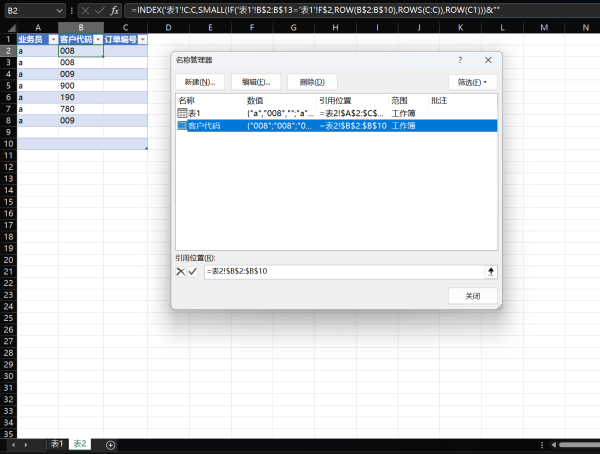Open the 客户代码 column filter dropdown
Screen dimensions: 600x454
pos(98,39)
